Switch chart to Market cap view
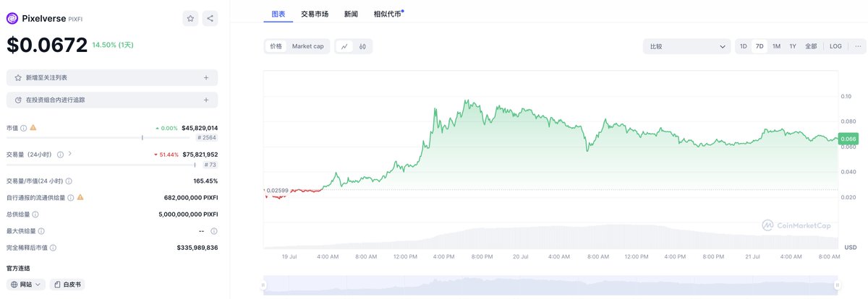The image size is (868, 299). coord(307,46)
